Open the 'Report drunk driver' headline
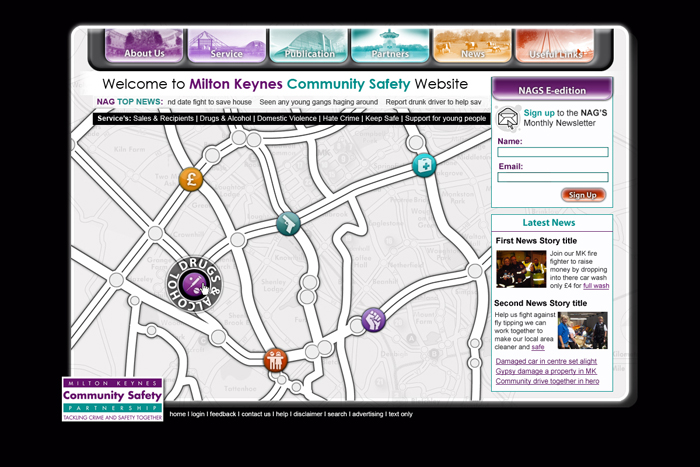This screenshot has height=467, width=700. click(433, 102)
